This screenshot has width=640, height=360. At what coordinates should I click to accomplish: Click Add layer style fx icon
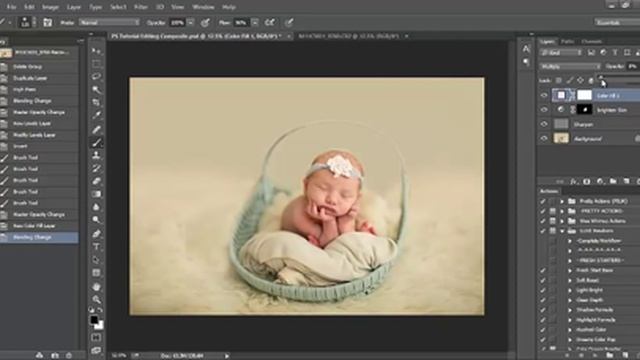tap(574, 181)
